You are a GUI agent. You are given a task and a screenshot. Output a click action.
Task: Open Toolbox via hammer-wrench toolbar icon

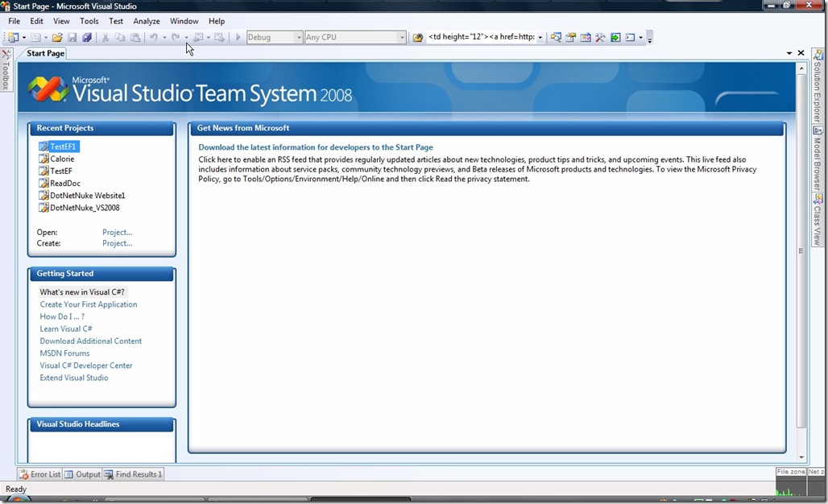pyautogui.click(x=600, y=38)
